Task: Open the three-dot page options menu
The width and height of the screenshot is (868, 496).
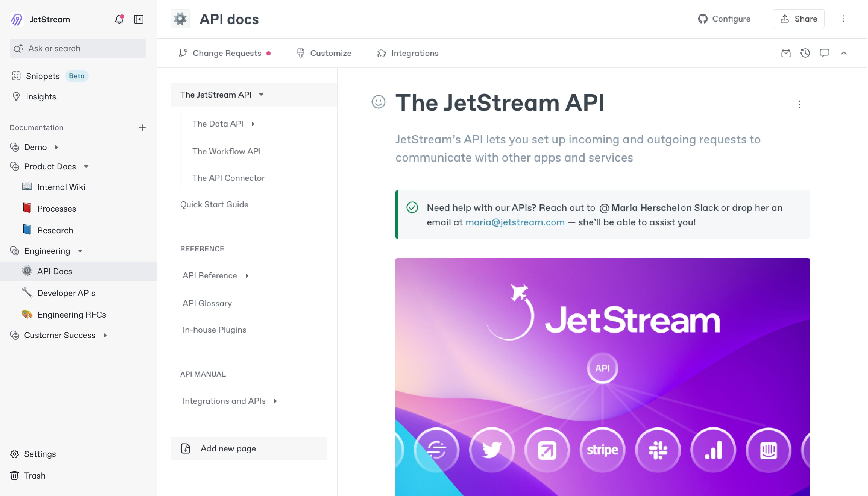Action: click(x=800, y=102)
